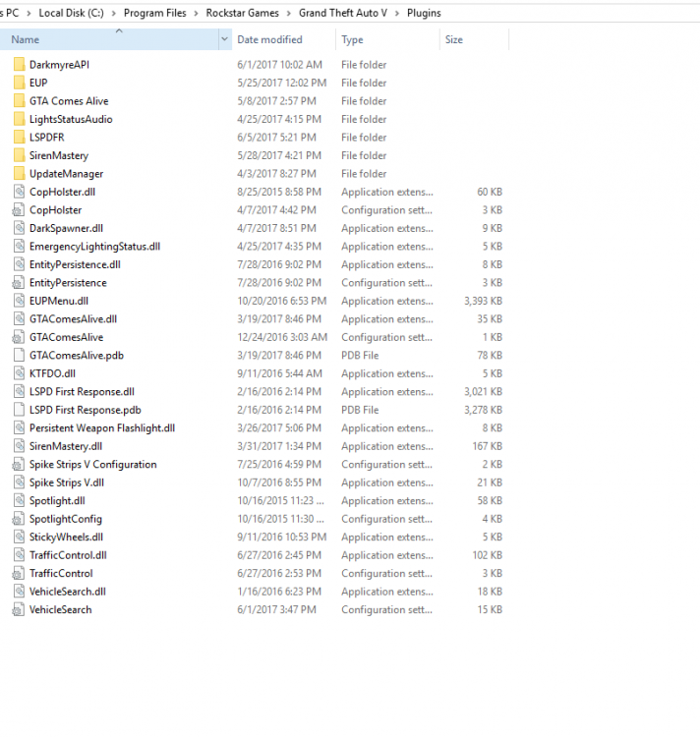This screenshot has width=700, height=737.
Task: Select the TrafficControl.dll file name
Action: pyautogui.click(x=68, y=555)
